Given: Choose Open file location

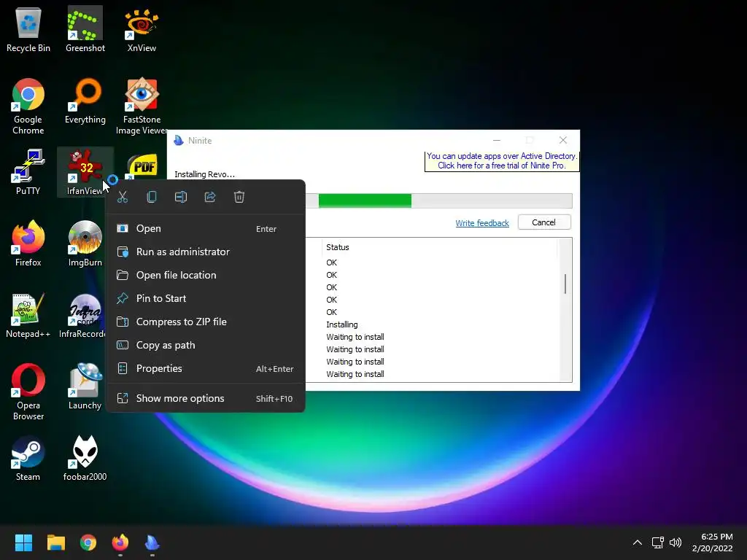Looking at the screenshot, I should pyautogui.click(x=205, y=275).
